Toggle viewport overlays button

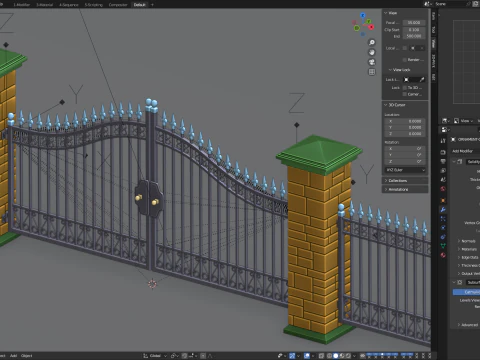tap(307, 356)
